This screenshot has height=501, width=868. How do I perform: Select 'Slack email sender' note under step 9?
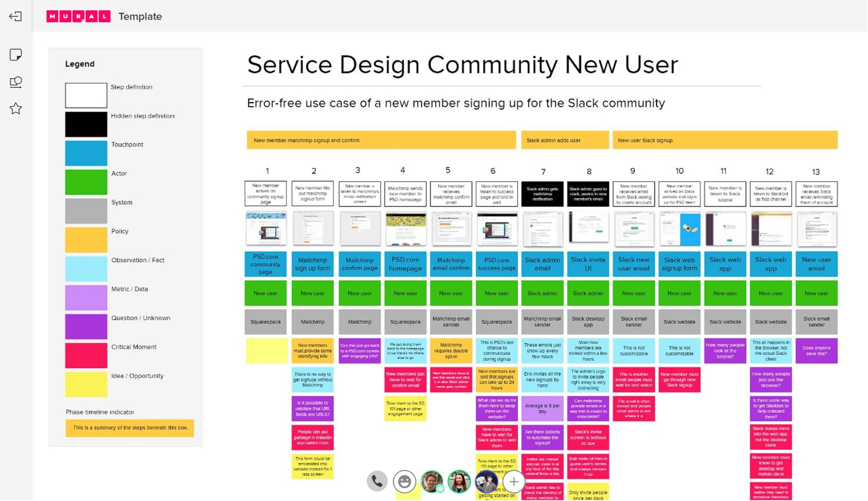click(x=634, y=322)
